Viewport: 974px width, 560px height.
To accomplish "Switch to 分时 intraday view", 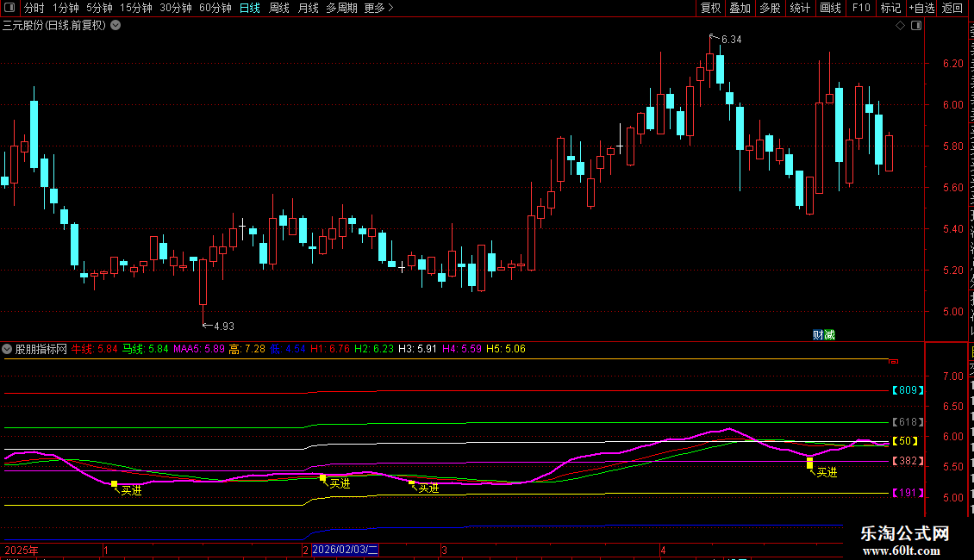I will (x=34, y=8).
